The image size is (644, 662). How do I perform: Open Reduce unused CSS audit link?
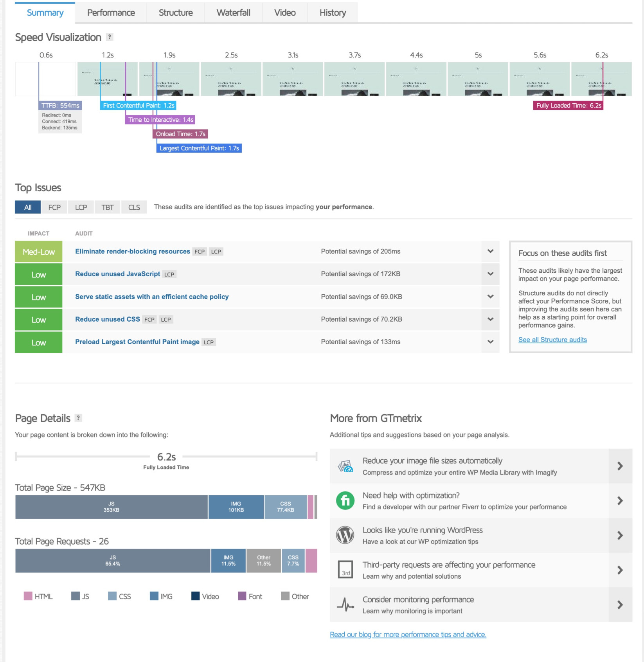tap(108, 319)
